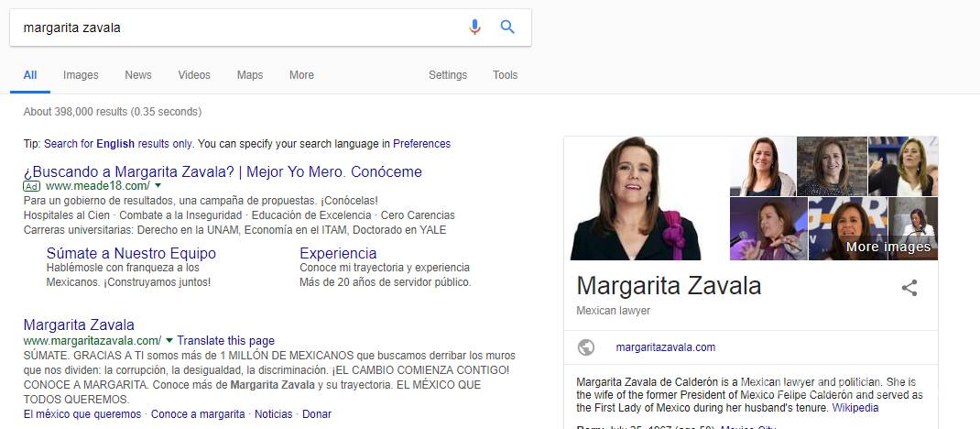The image size is (980, 429).
Task: Switch to the Maps tab
Action: (x=250, y=75)
